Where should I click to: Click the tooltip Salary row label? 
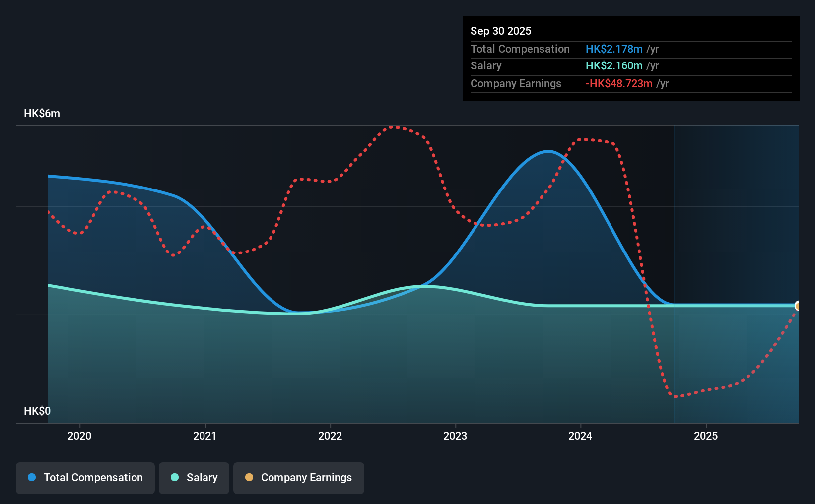(486, 65)
